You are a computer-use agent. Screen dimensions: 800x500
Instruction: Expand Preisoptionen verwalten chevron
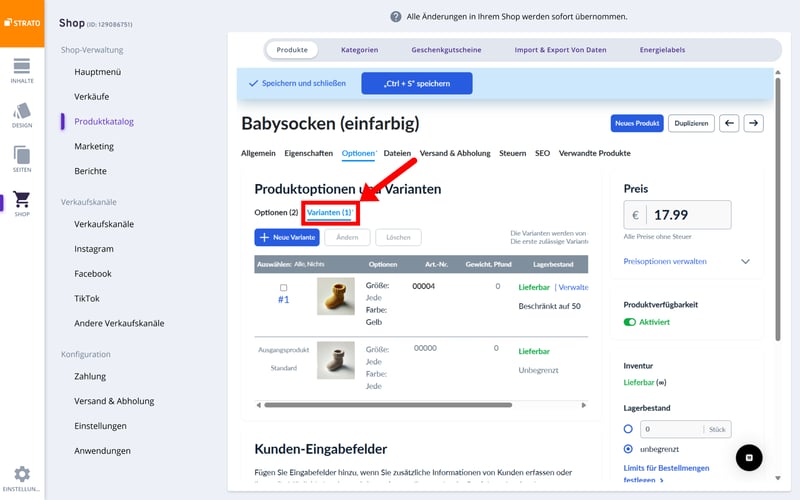[x=745, y=261]
